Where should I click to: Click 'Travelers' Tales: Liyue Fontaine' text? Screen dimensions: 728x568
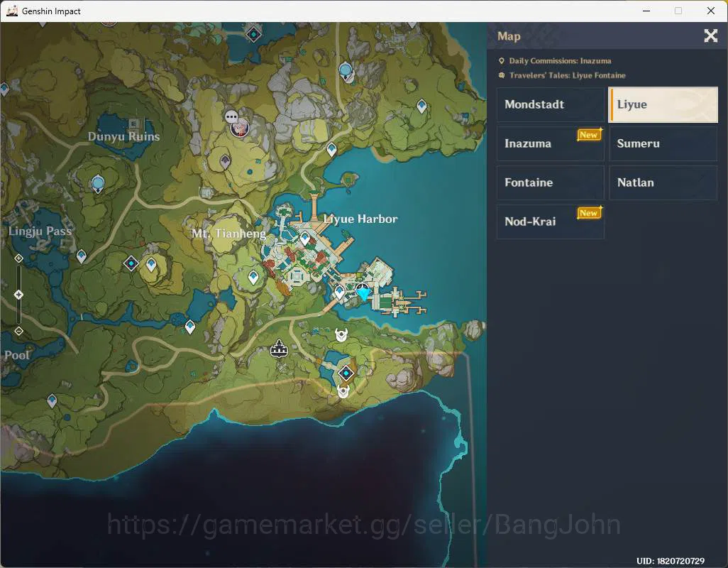(x=568, y=75)
